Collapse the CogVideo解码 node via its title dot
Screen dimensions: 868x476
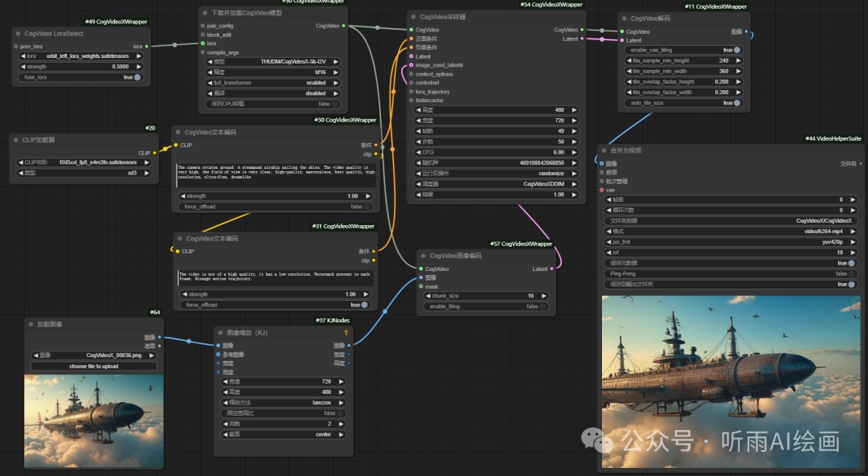(624, 18)
